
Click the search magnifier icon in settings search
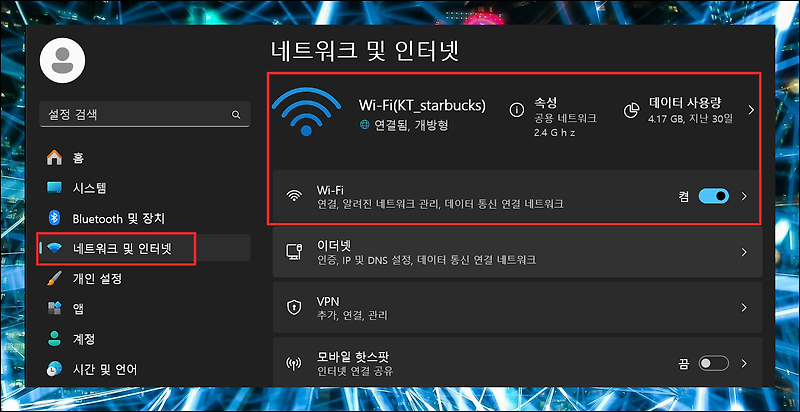pyautogui.click(x=236, y=115)
